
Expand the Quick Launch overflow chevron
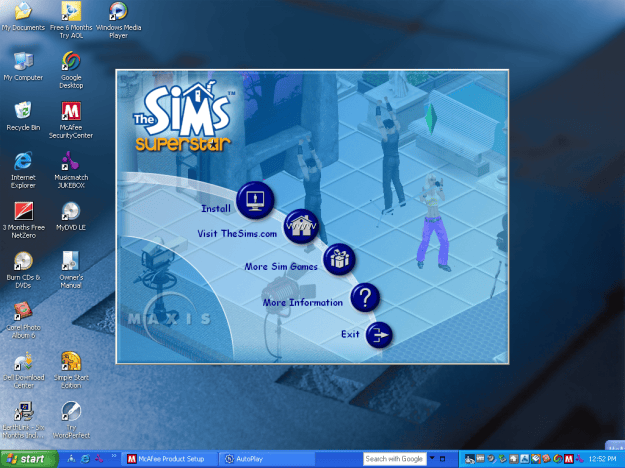click(114, 456)
